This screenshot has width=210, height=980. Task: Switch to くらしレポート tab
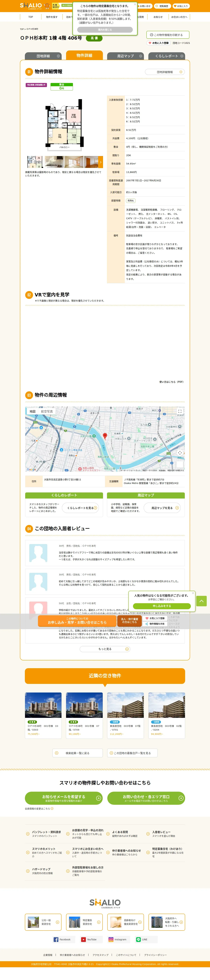coord(166,56)
